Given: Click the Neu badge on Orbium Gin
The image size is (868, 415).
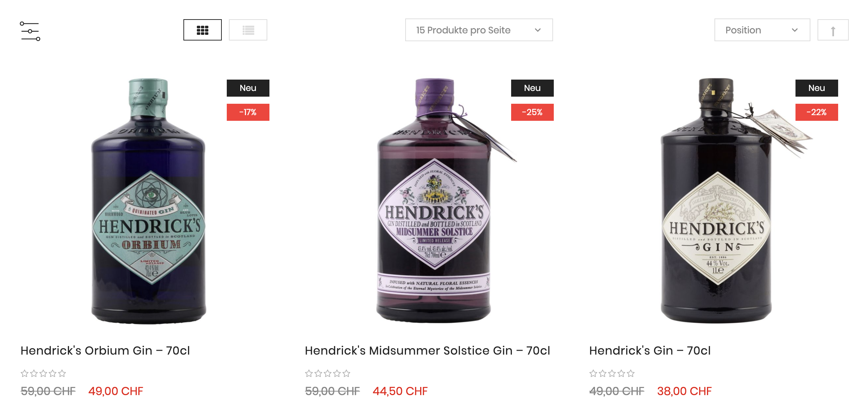Looking at the screenshot, I should 248,88.
